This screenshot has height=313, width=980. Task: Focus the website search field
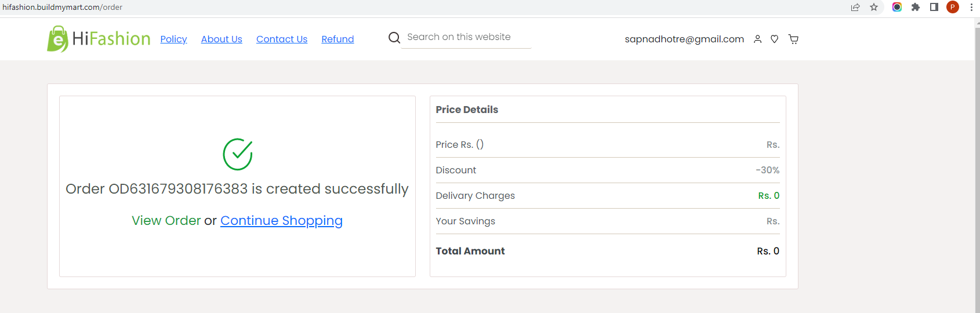466,37
